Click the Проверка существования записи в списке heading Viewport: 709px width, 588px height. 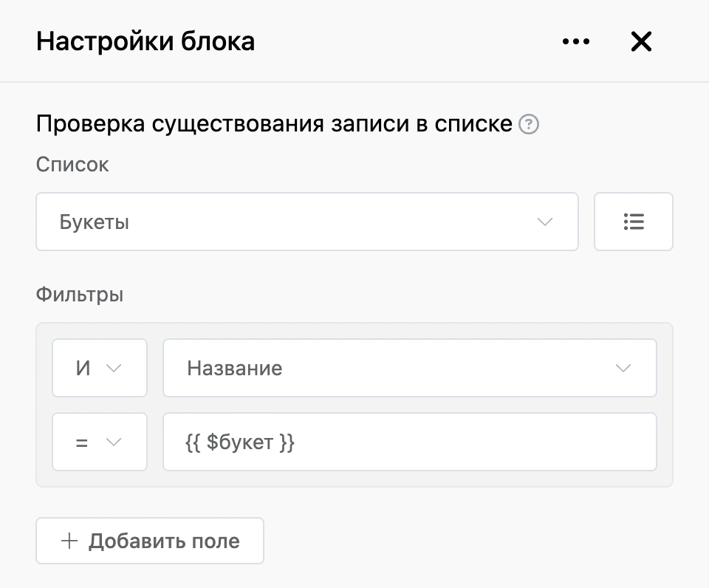(274, 124)
